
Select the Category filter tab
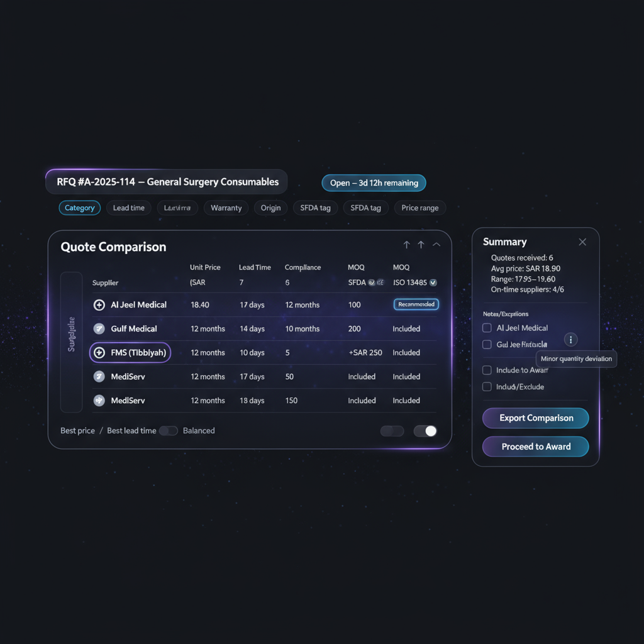(x=80, y=208)
